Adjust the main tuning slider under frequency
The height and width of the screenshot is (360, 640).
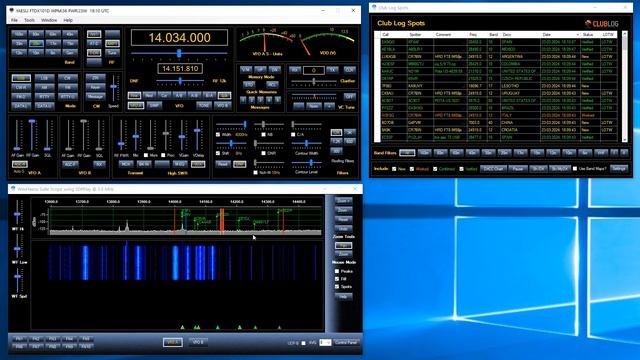pyautogui.click(x=179, y=53)
